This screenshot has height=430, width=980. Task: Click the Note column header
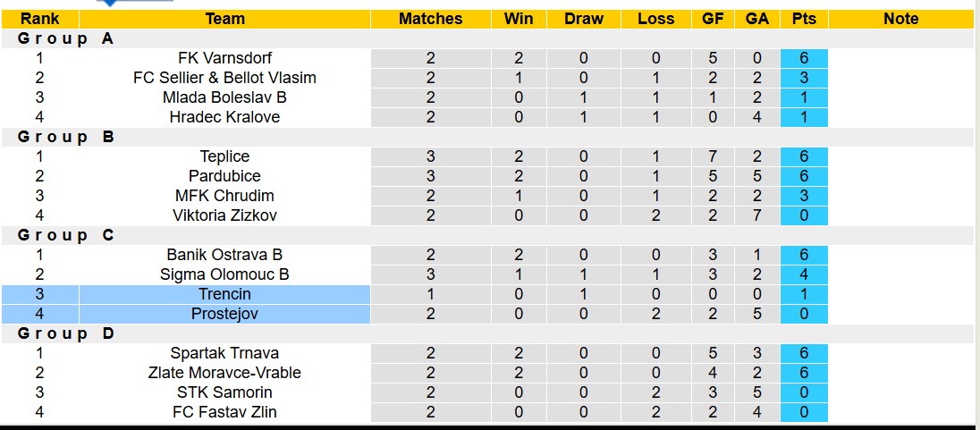tap(900, 19)
